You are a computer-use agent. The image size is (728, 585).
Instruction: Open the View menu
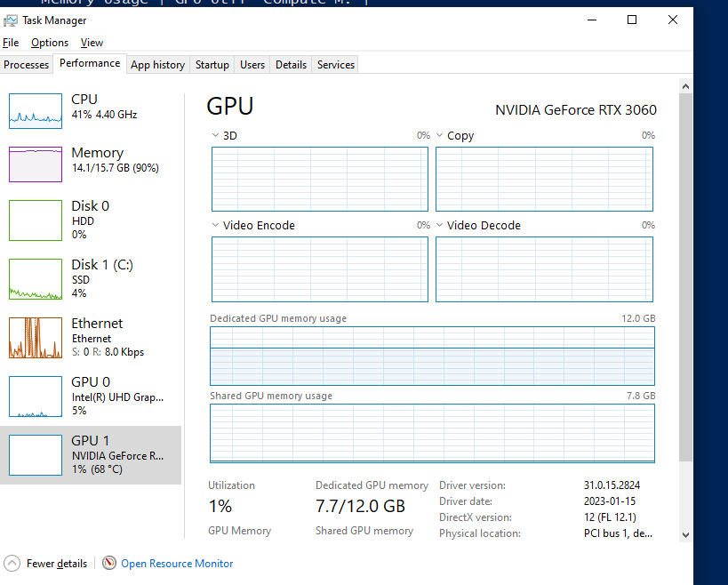pyautogui.click(x=92, y=42)
